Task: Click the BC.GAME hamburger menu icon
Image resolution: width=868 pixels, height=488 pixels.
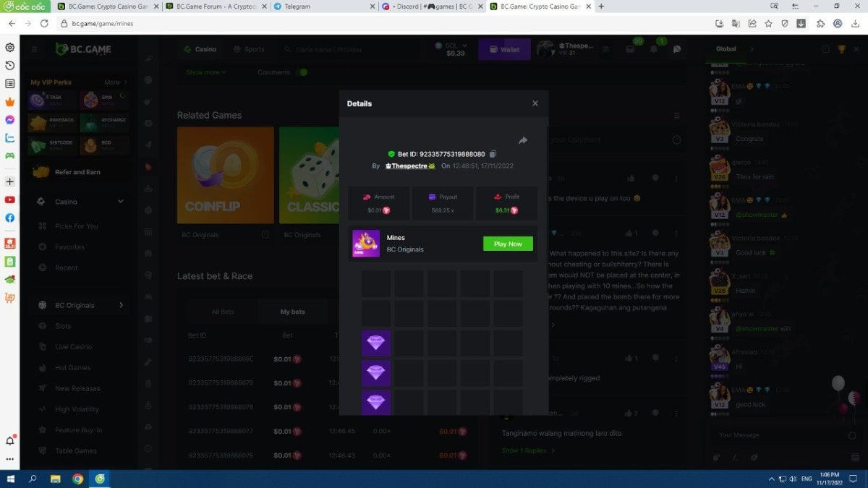Action: pos(34,49)
